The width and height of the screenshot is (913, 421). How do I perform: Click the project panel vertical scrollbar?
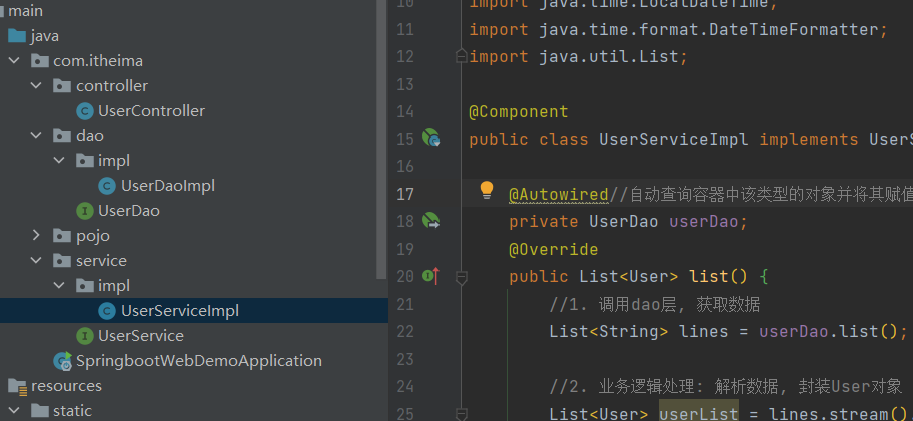pos(381,140)
